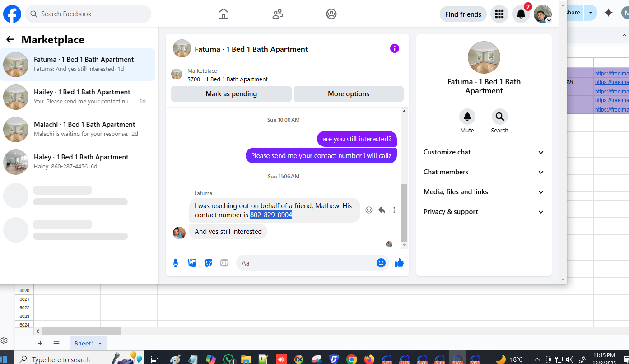The height and width of the screenshot is (364, 629).
Task: Select row header 6021 in the spreadsheet
Action: [24, 299]
